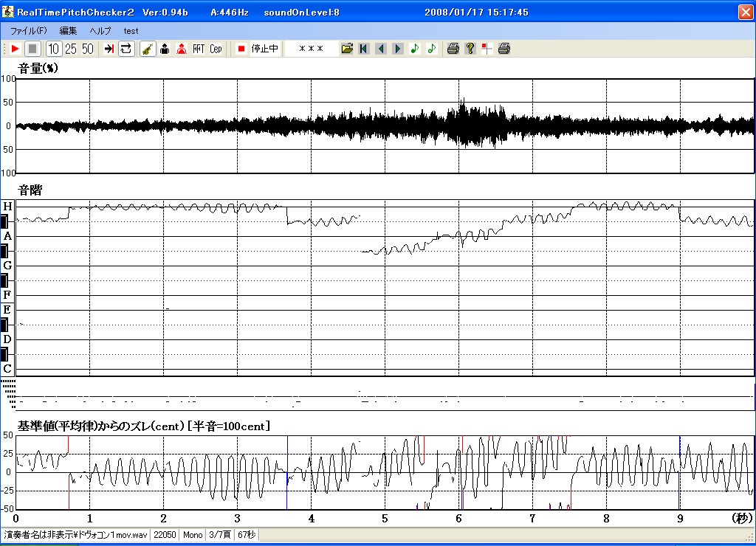Click the Mono status bar cell

tap(193, 535)
